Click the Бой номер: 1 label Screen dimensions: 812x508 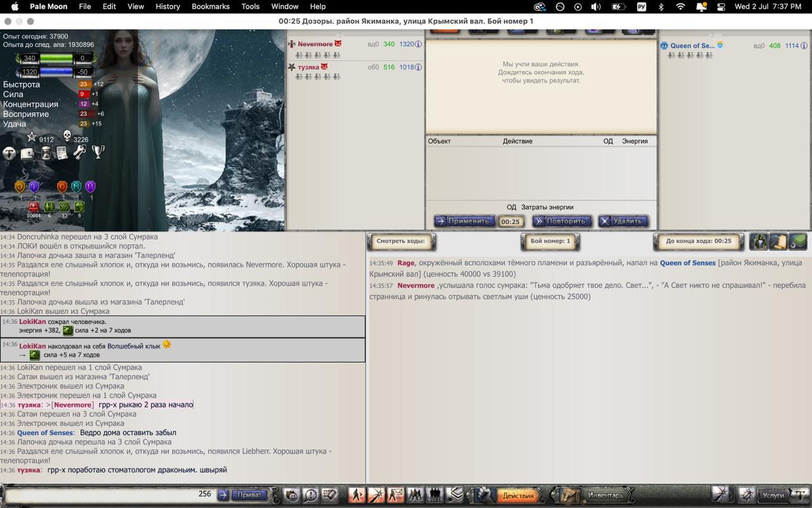pos(550,241)
